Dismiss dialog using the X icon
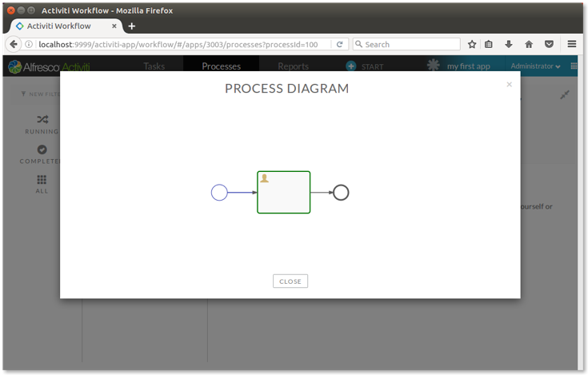This screenshot has width=588, height=375. (509, 85)
